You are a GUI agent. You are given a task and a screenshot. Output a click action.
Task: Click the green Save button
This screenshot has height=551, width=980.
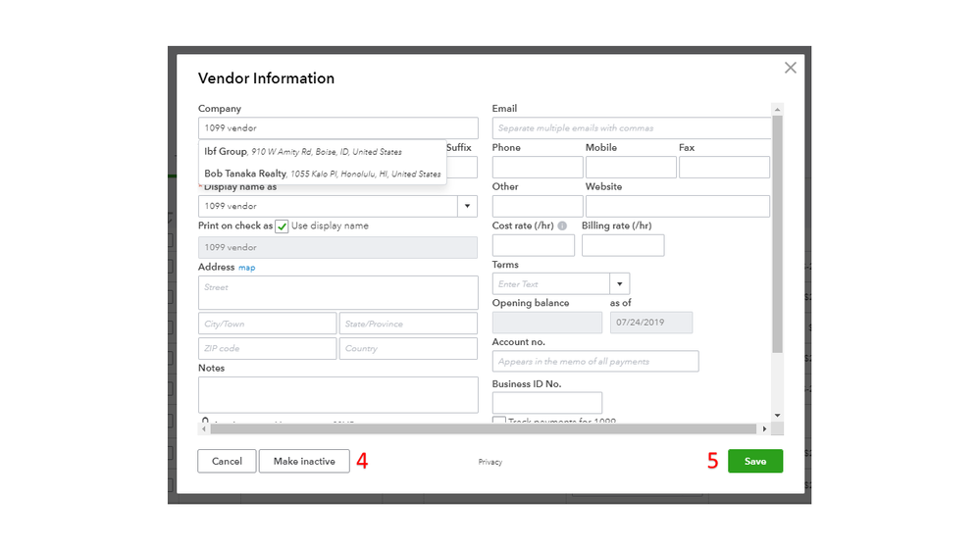(x=755, y=461)
